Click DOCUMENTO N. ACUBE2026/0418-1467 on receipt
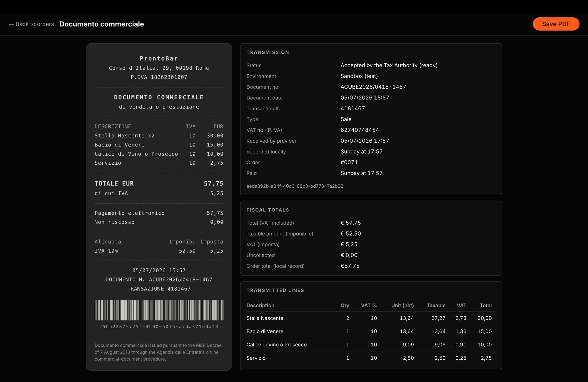The width and height of the screenshot is (588, 382). [x=159, y=279]
